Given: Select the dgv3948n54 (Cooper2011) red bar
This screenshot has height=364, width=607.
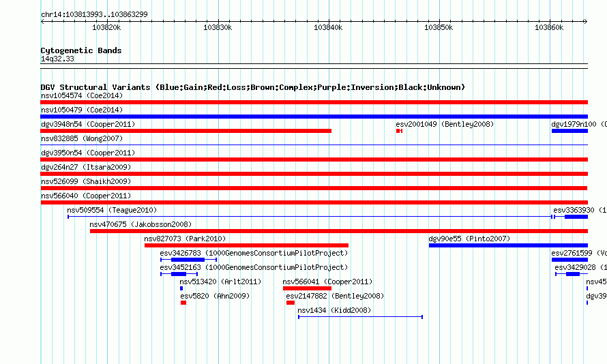Looking at the screenshot, I should (186, 131).
